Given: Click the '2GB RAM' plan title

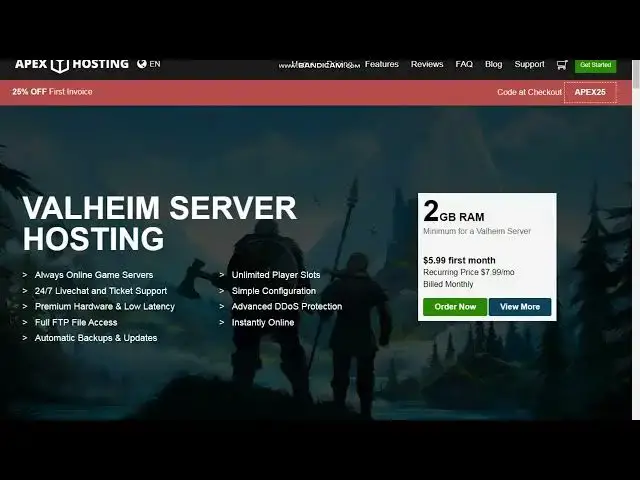Looking at the screenshot, I should 454,211.
